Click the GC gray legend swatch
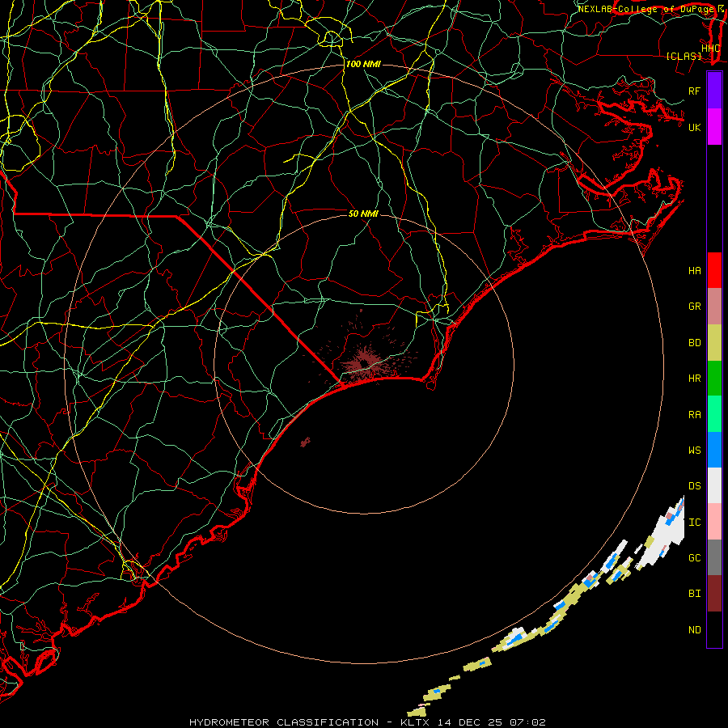Image resolution: width=728 pixels, height=728 pixels. click(x=714, y=557)
